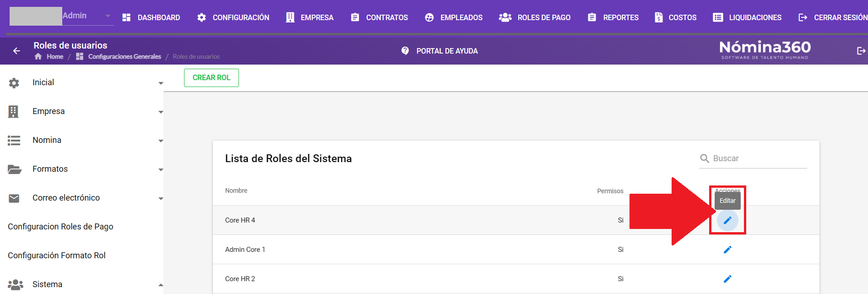Open Configuracion Roles de Pago sidebar item
The width and height of the screenshot is (868, 294).
pyautogui.click(x=60, y=227)
